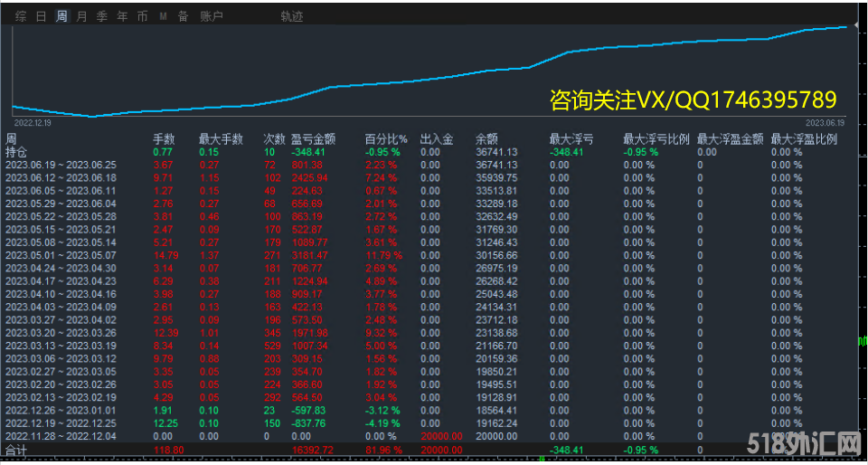Screen dimensions: 868x465
Task: Open the 账户 account tab
Action: 212,16
